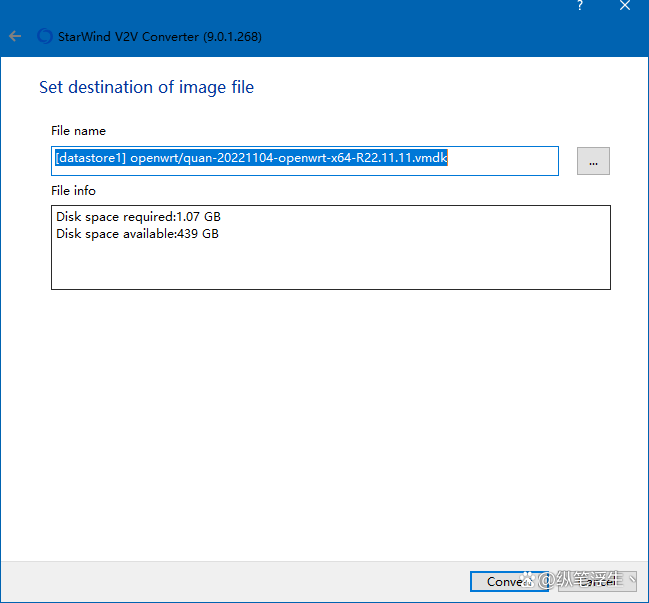
Task: Click the back arrow in title bar
Action: (15, 36)
